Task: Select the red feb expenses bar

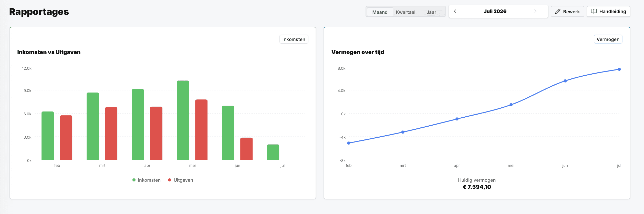Action: coord(66,138)
